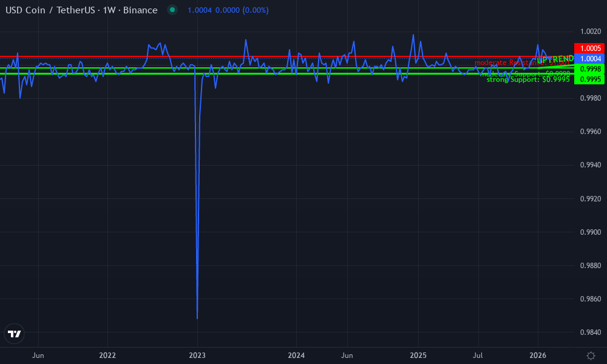Click the green market status dot
This screenshot has height=364, width=607.
[172, 10]
